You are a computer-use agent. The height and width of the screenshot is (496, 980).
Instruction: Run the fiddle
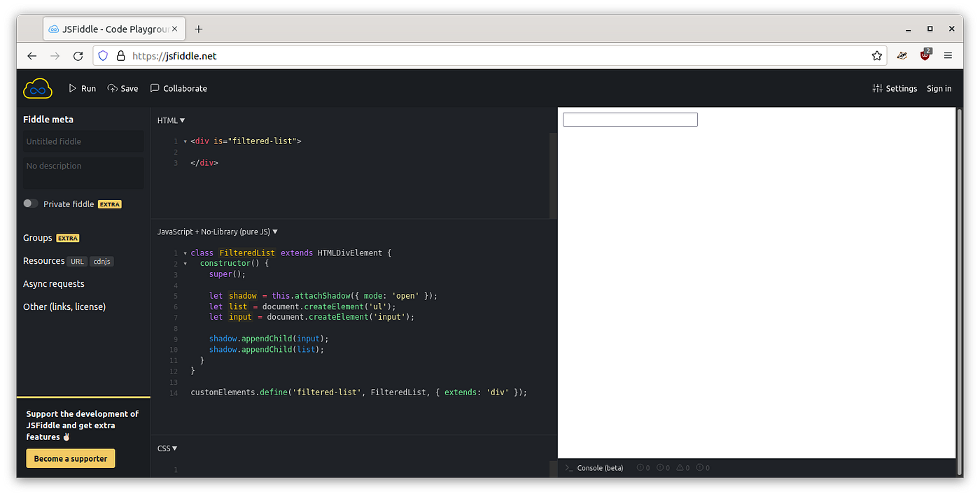pos(82,88)
